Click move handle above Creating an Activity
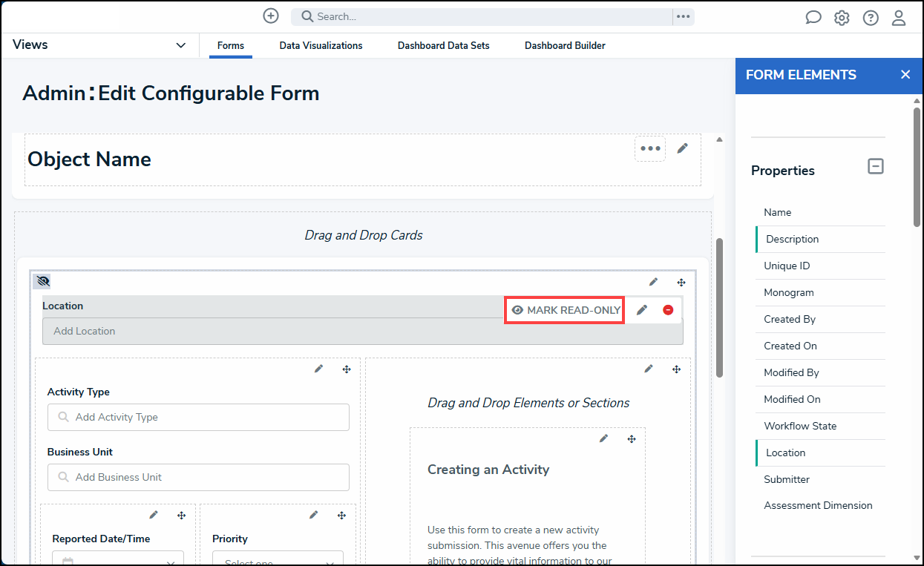Viewport: 924px width, 566px height. pyautogui.click(x=632, y=439)
